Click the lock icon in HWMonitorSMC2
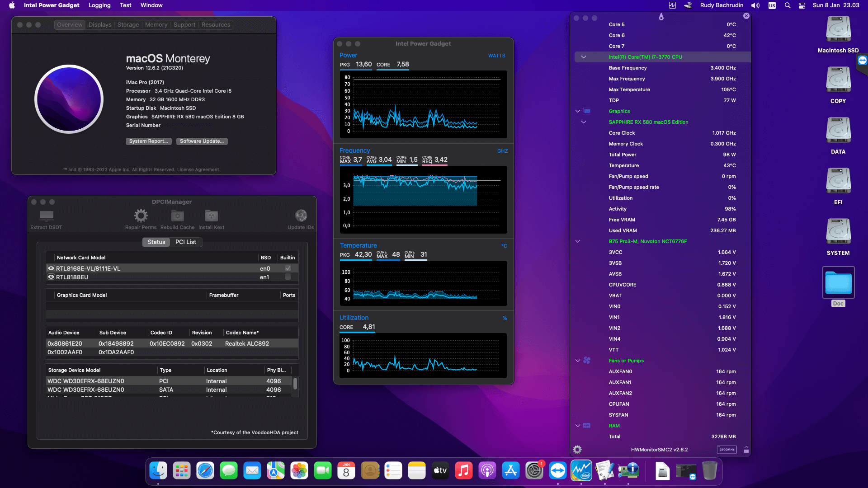The width and height of the screenshot is (868, 488). 746,450
